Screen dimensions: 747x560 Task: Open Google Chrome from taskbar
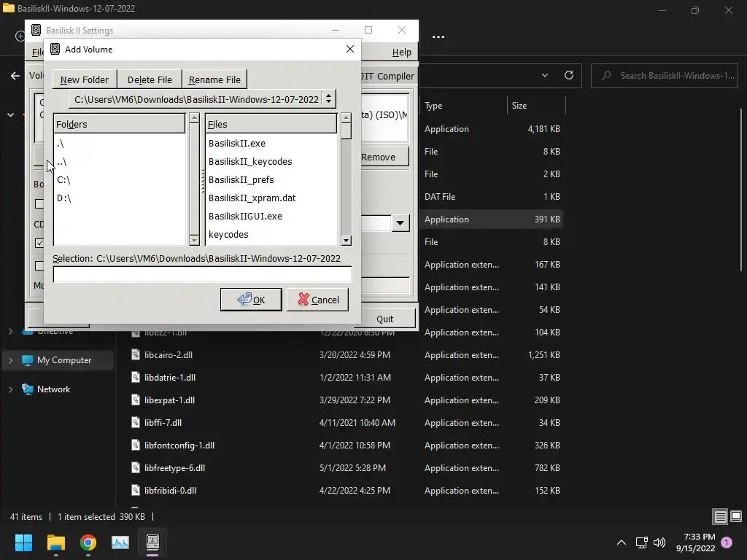88,542
